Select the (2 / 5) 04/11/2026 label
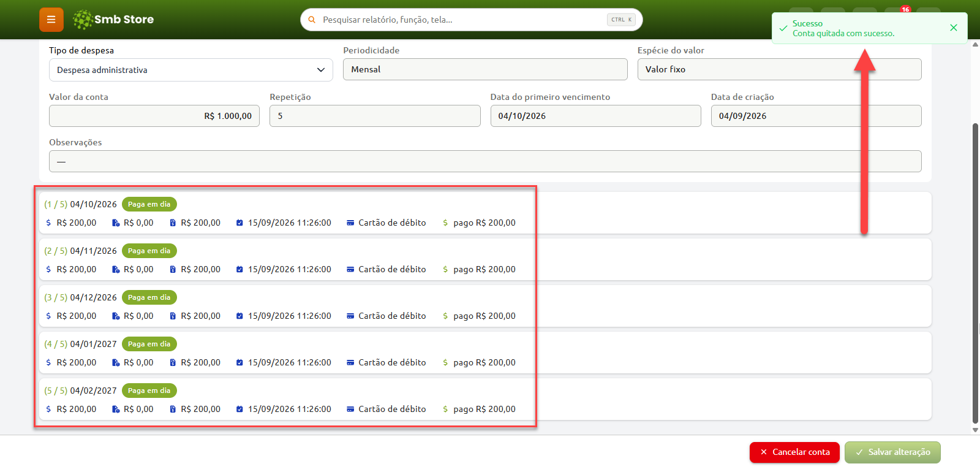This screenshot has width=980, height=469. coord(80,251)
